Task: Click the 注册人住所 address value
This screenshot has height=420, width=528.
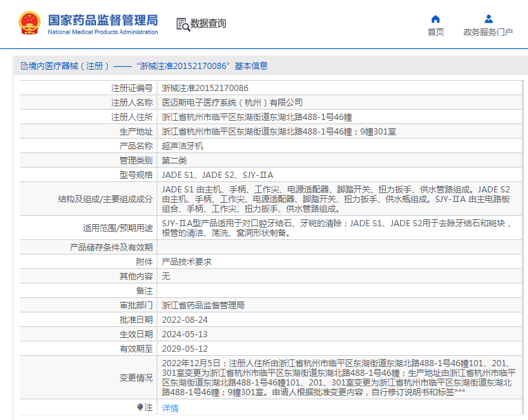Action: point(257,117)
